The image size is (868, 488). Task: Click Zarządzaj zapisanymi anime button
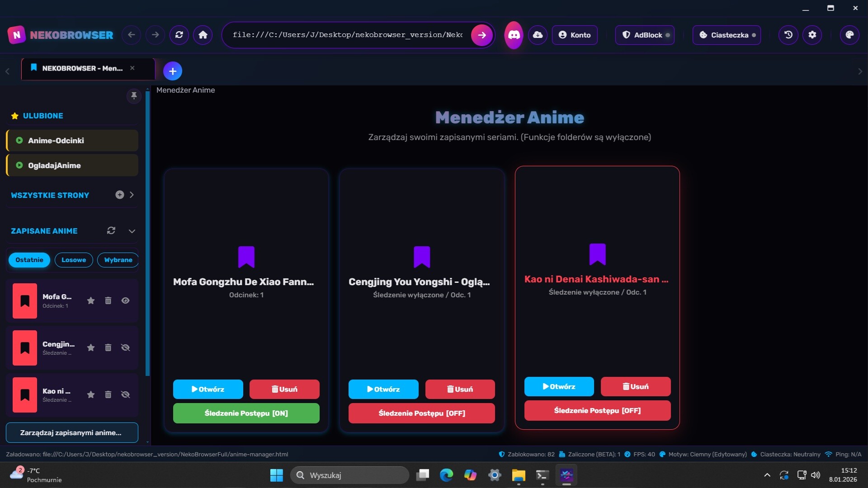[x=72, y=432]
